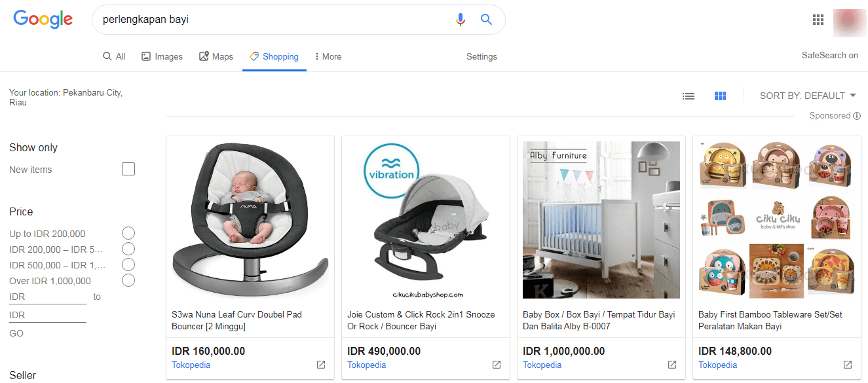Image resolution: width=868 pixels, height=383 pixels.
Task: Open external link for Bamboo Tableware Set
Action: point(848,365)
